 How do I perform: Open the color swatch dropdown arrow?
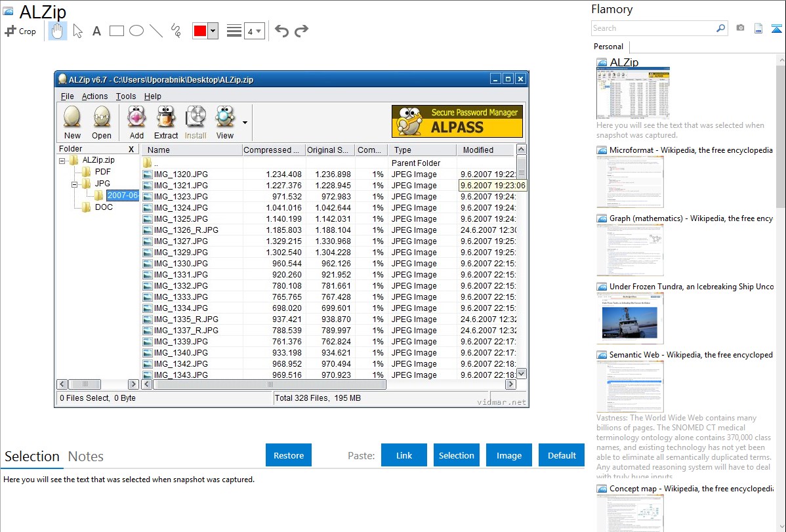[213, 31]
